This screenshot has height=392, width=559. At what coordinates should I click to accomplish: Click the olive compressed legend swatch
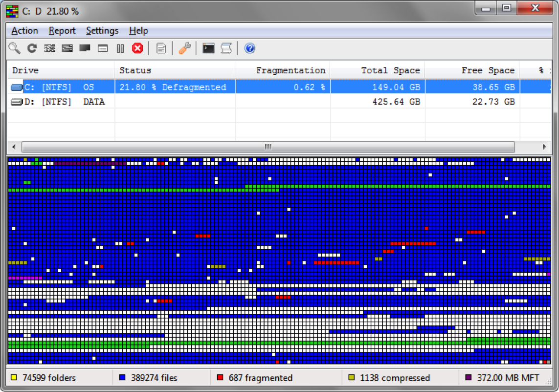(352, 377)
